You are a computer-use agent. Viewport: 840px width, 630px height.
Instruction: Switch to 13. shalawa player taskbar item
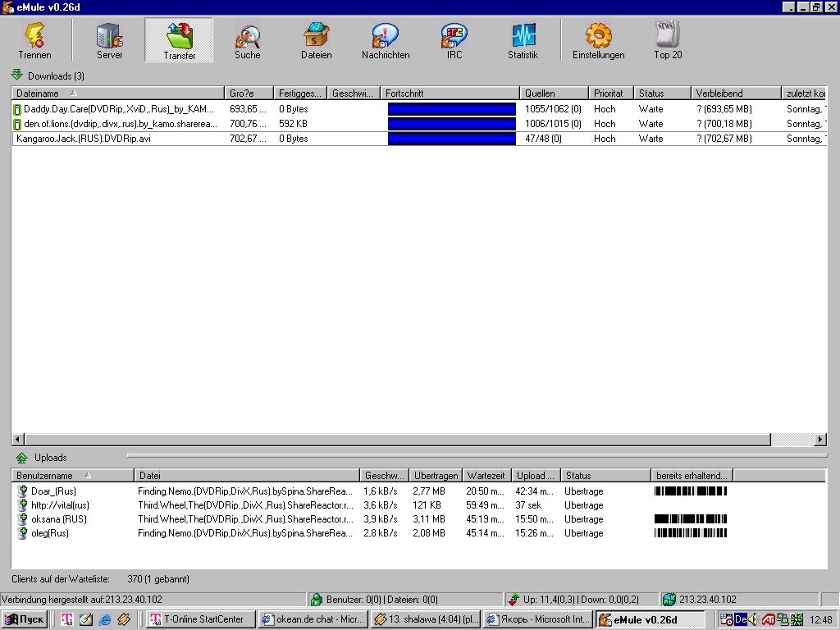pyautogui.click(x=427, y=619)
